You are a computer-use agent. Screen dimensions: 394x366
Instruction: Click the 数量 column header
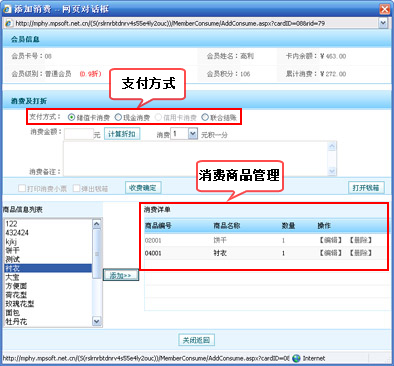(x=288, y=226)
